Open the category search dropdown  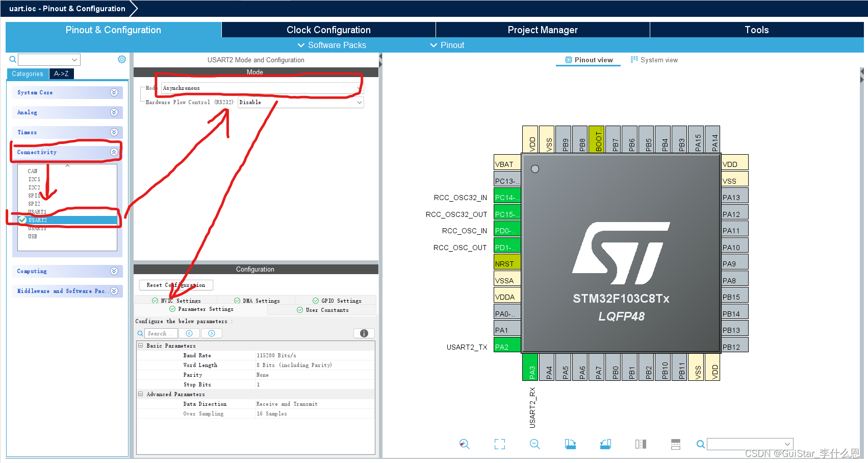click(74, 60)
